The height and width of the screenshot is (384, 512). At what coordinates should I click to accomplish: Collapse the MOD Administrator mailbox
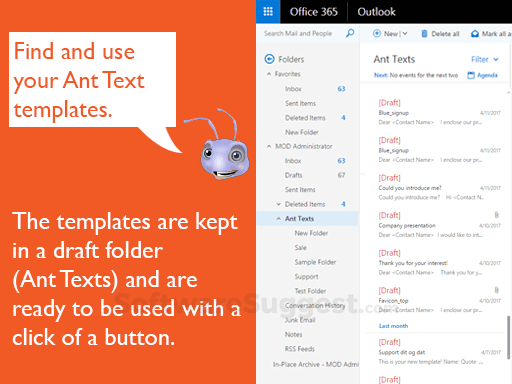pos(269,146)
